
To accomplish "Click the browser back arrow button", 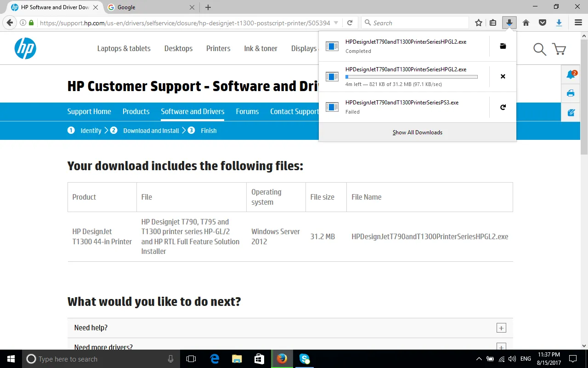I will pos(10,23).
